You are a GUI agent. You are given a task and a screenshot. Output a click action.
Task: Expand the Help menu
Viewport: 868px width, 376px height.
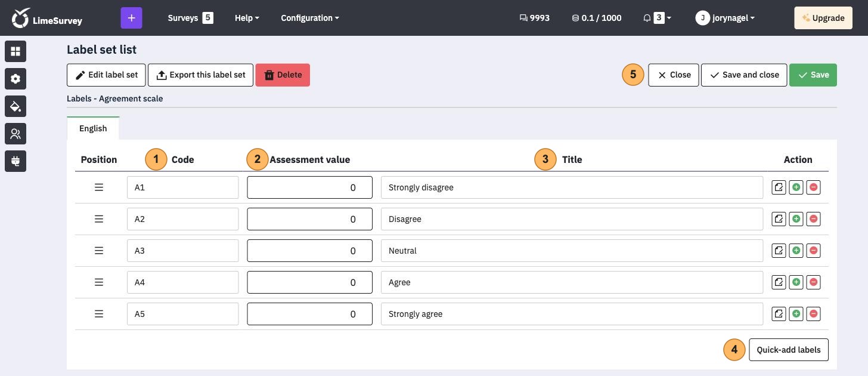(247, 18)
